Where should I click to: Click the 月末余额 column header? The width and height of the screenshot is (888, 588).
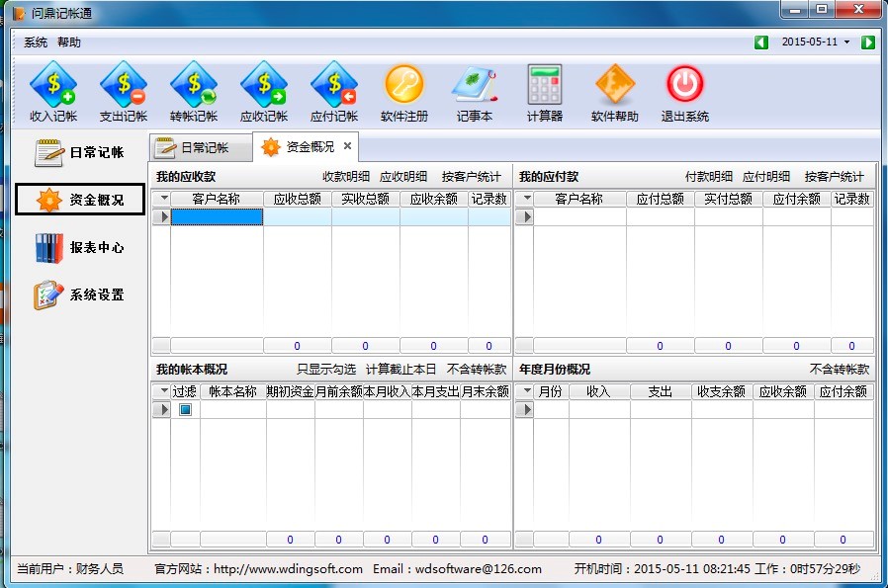(x=486, y=391)
